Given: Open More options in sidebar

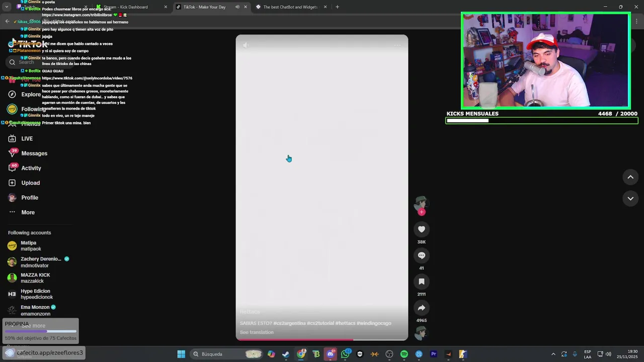Looking at the screenshot, I should tap(22, 212).
